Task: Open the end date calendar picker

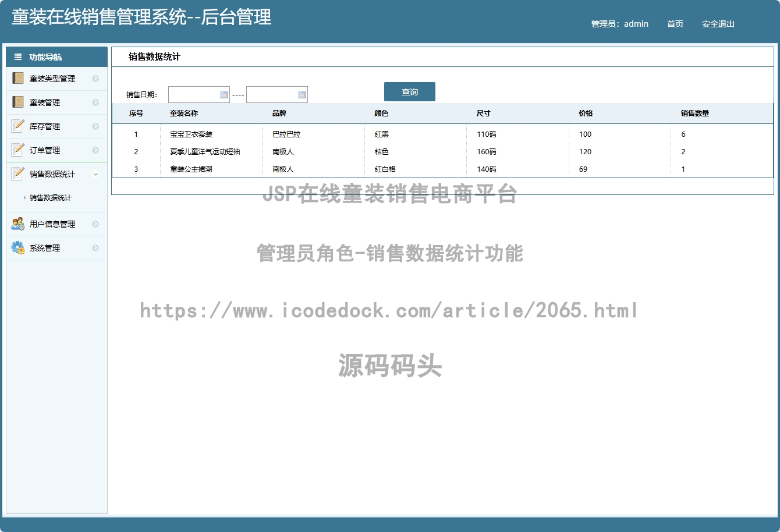Action: [x=302, y=94]
